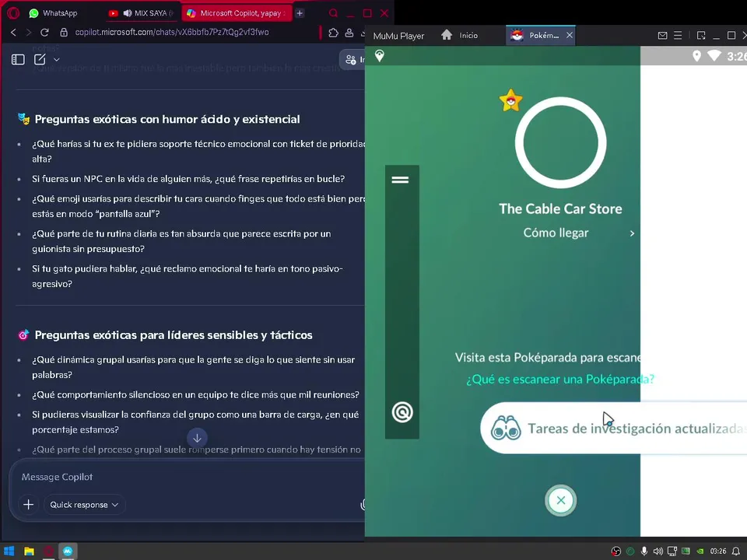Click the OBS tray icon
Screen dimensions: 747x560
616,551
